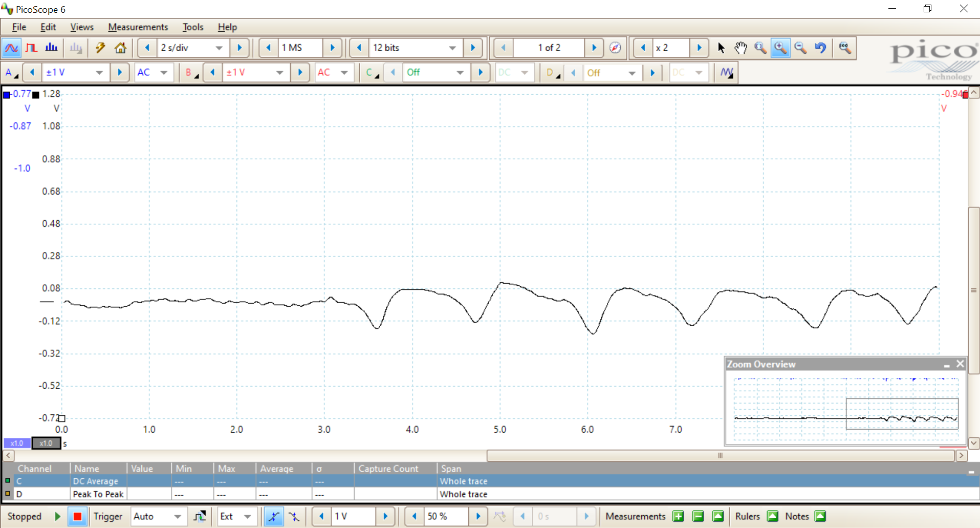Switch to Persistence mode

[31, 48]
